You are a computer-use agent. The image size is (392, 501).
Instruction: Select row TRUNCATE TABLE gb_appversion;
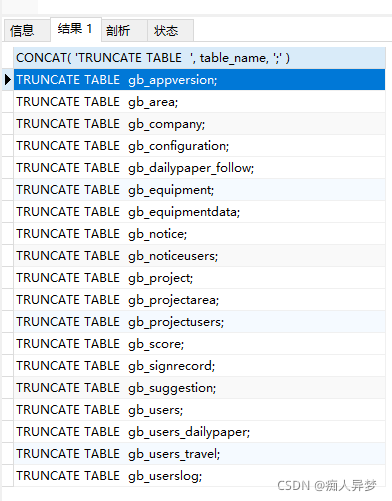199,80
